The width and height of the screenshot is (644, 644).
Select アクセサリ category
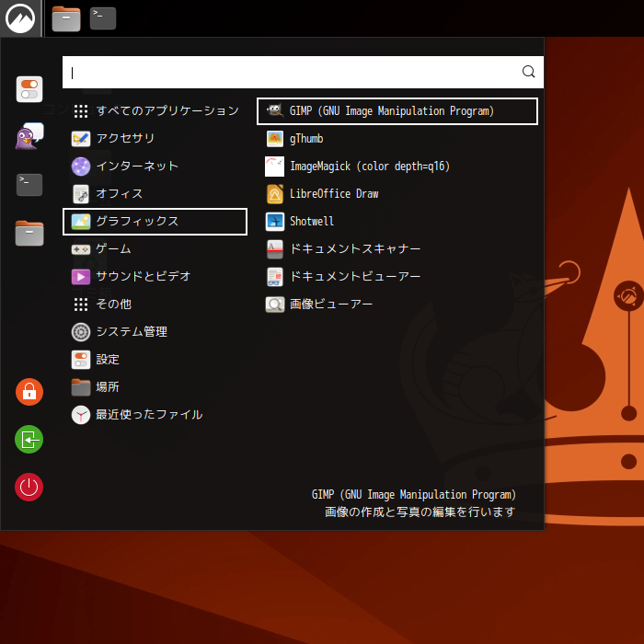(155, 138)
